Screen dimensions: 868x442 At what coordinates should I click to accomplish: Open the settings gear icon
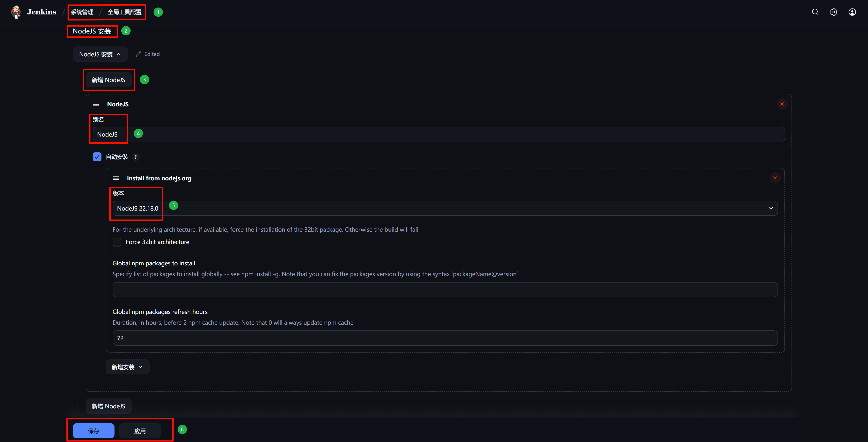834,12
